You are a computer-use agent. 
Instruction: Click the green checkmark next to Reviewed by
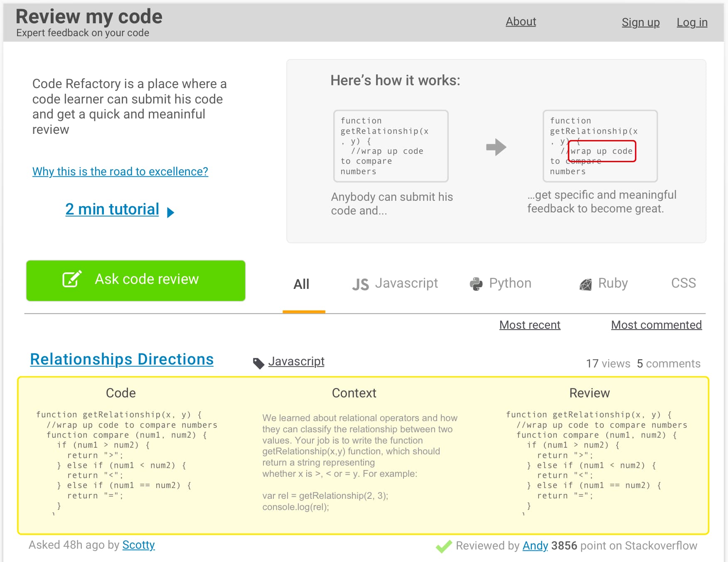[x=444, y=547]
